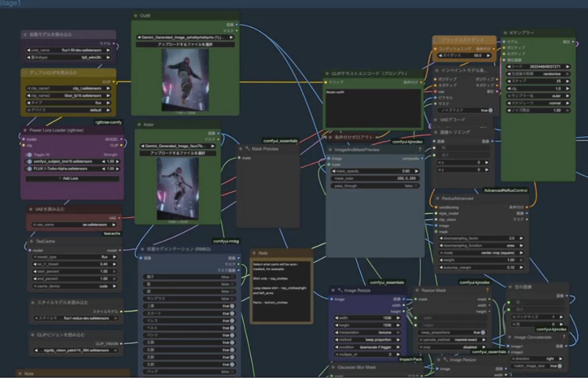Click the wrench icon on Mask Preview node
Screen dimensions: 588x378
pos(247,149)
